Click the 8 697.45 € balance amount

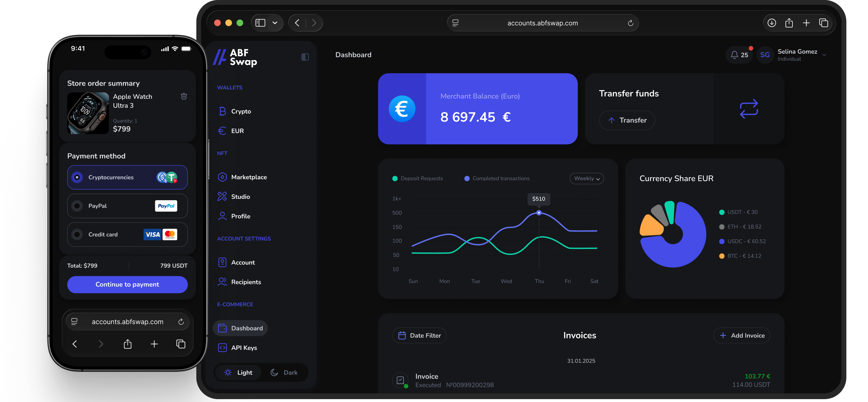coord(475,117)
